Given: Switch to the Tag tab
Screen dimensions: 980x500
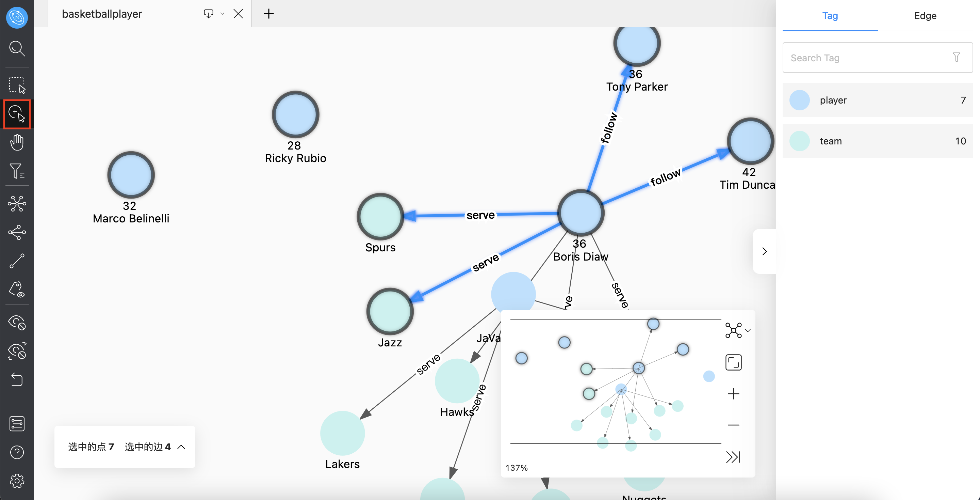Looking at the screenshot, I should (830, 15).
